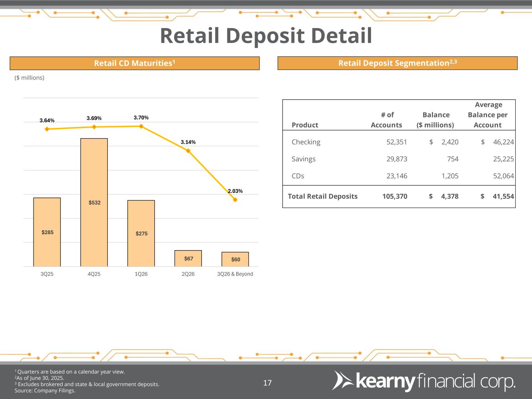Click the 2.03% diamond marker for 3Q26 & Beyond
Screen dimensions: 532x399
coord(235,199)
